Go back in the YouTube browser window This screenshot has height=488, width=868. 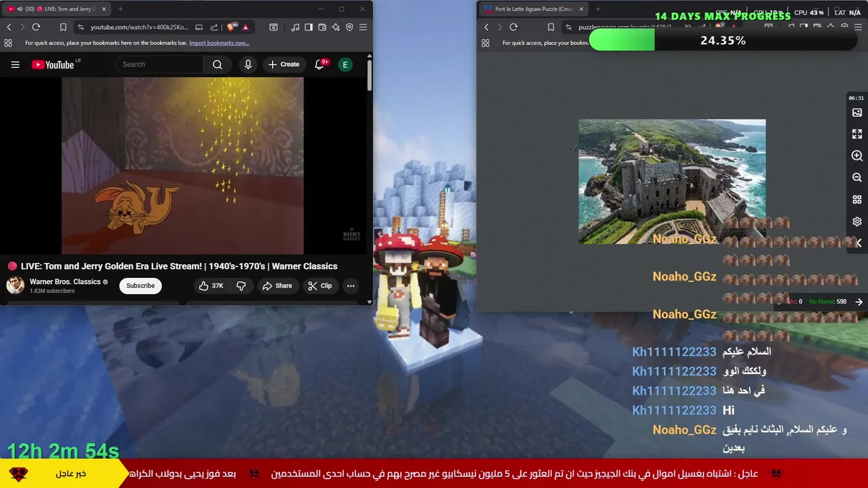[9, 27]
